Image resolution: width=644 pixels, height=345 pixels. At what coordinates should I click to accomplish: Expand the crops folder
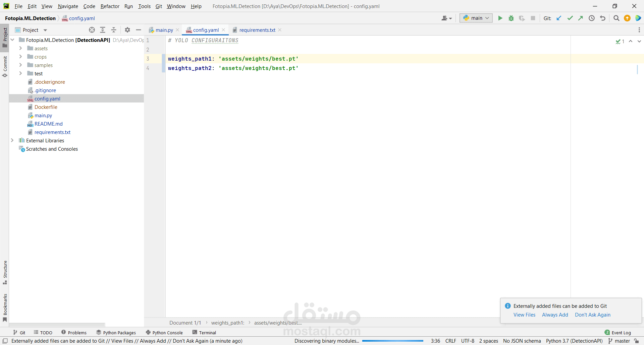[20, 57]
